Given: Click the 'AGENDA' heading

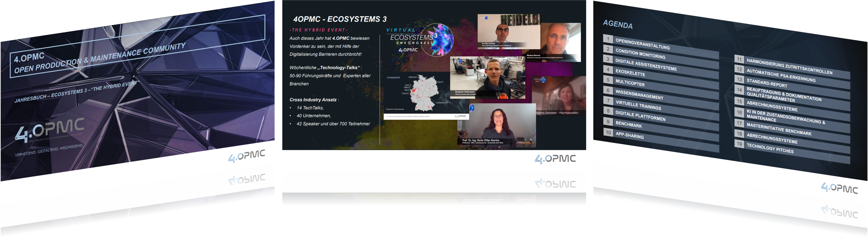Looking at the screenshot, I should (618, 24).
